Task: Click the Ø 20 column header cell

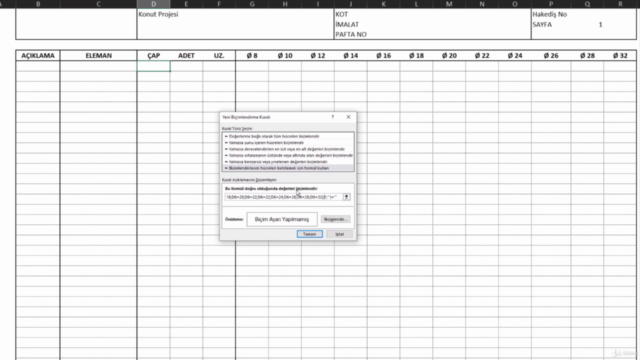Action: click(449, 56)
